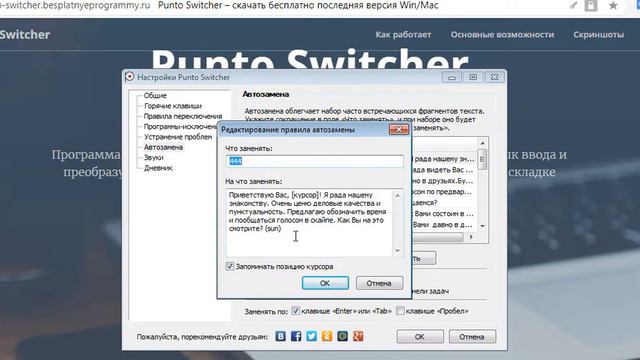Open 'Общие' settings section

click(155, 96)
